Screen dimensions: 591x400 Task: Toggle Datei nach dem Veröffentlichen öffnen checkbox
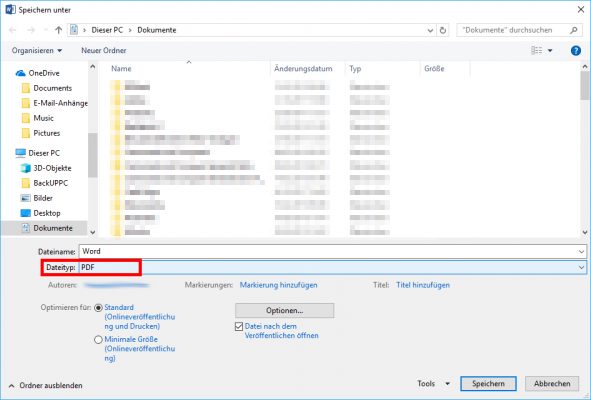pos(239,326)
